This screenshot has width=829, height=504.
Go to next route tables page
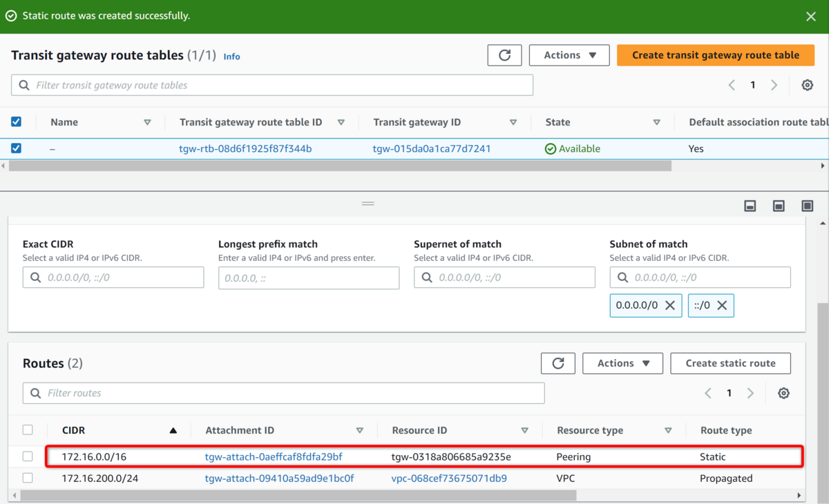tap(774, 85)
